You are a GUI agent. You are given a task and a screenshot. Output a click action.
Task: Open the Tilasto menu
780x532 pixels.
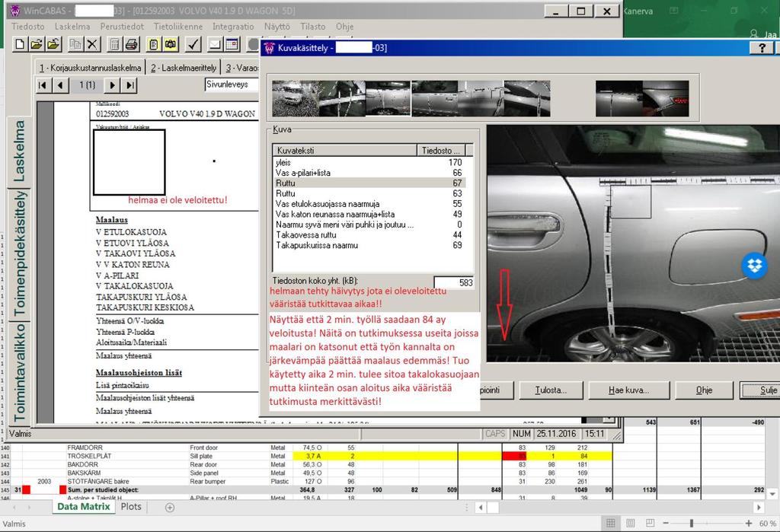(313, 27)
